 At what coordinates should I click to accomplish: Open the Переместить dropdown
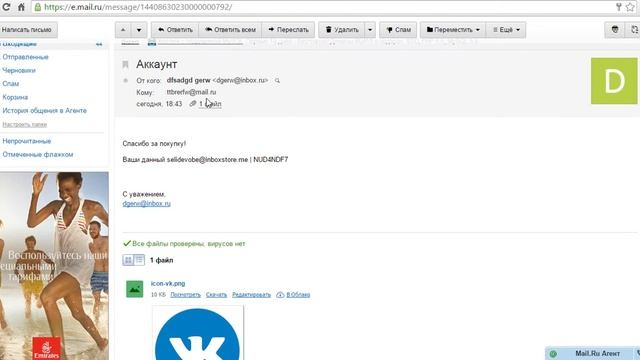(x=453, y=30)
